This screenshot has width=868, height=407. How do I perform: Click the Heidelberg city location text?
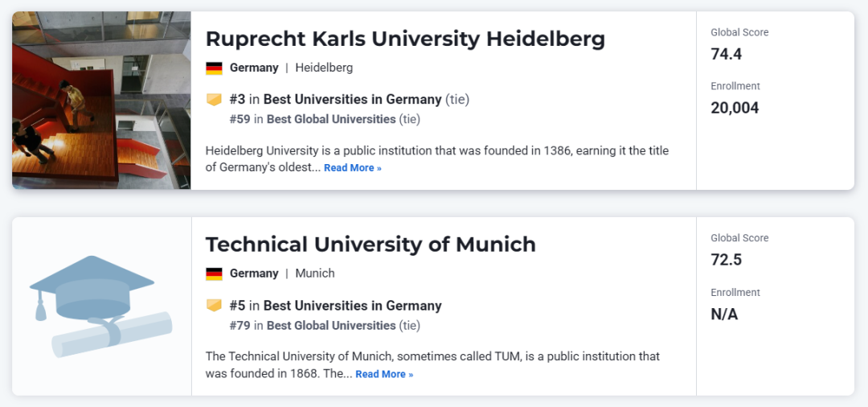coord(324,68)
